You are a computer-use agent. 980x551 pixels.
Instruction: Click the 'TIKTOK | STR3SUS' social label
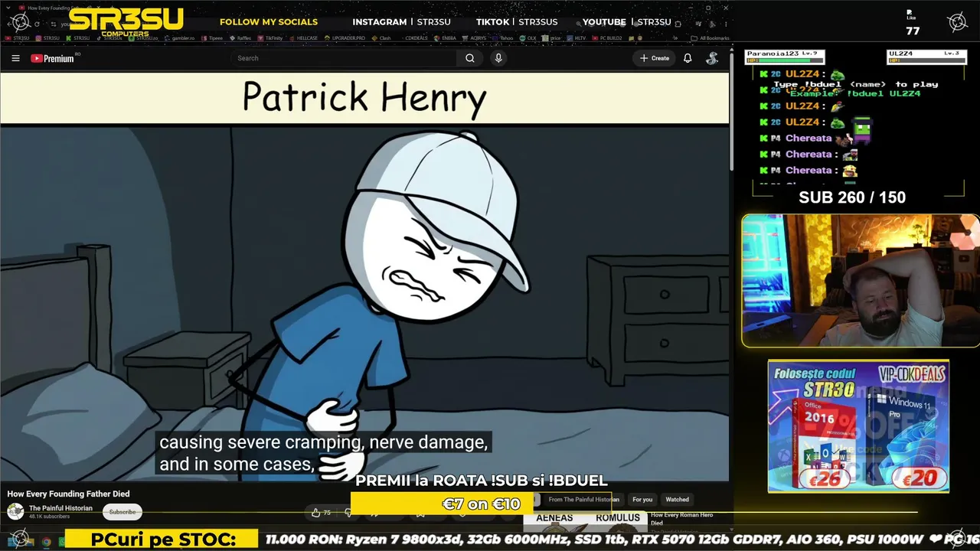coord(517,22)
